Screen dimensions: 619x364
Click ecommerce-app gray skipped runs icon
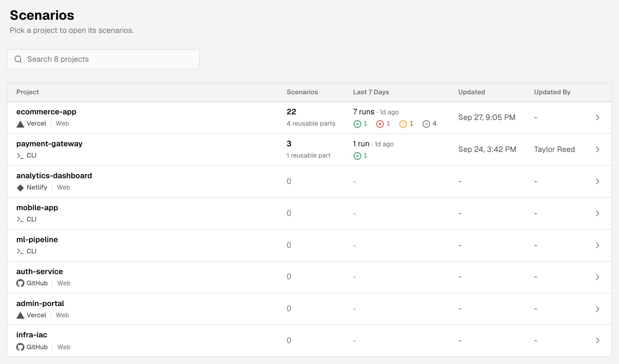point(426,124)
